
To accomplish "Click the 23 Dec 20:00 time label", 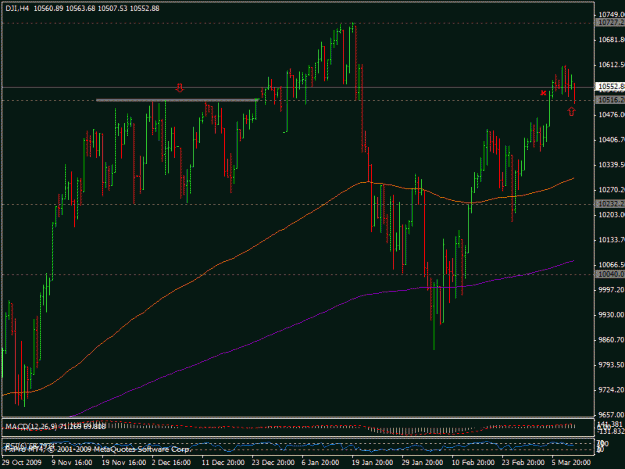I will point(273,463).
